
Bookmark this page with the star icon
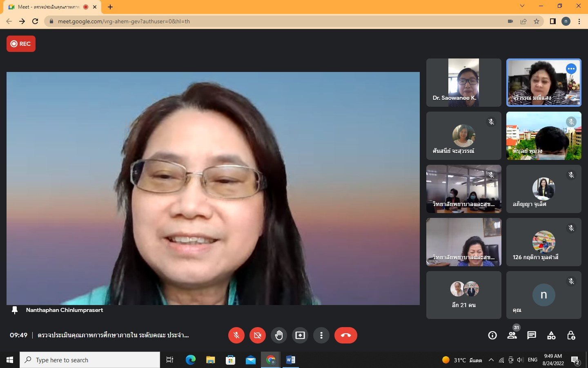(537, 21)
